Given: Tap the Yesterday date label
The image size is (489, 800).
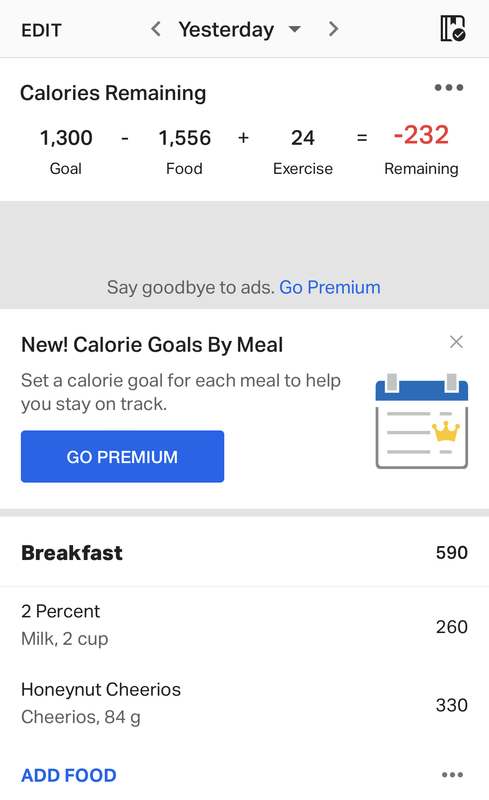Looking at the screenshot, I should tap(226, 30).
